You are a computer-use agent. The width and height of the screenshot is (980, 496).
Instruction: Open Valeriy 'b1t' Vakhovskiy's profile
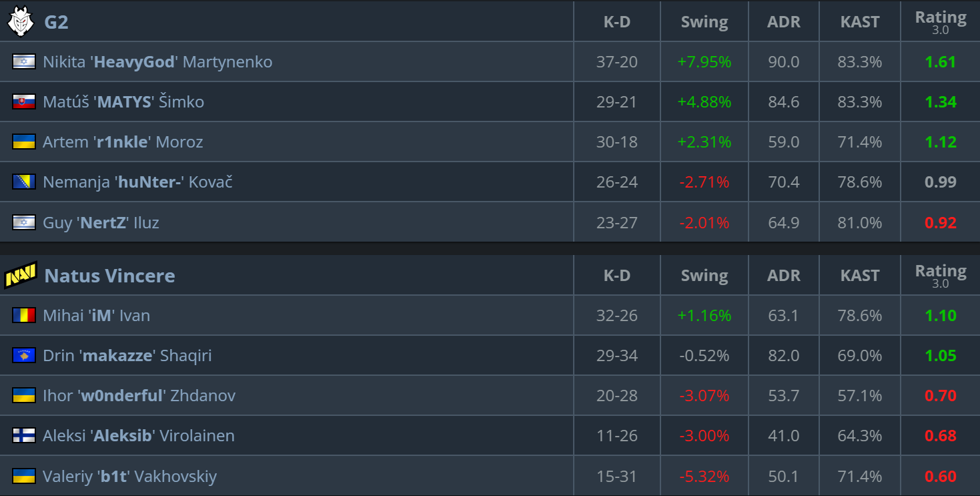(129, 477)
